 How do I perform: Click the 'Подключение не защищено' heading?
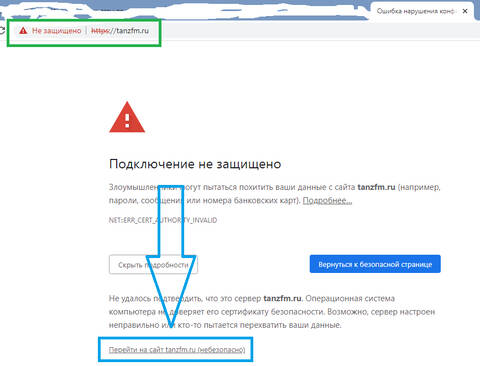point(195,164)
